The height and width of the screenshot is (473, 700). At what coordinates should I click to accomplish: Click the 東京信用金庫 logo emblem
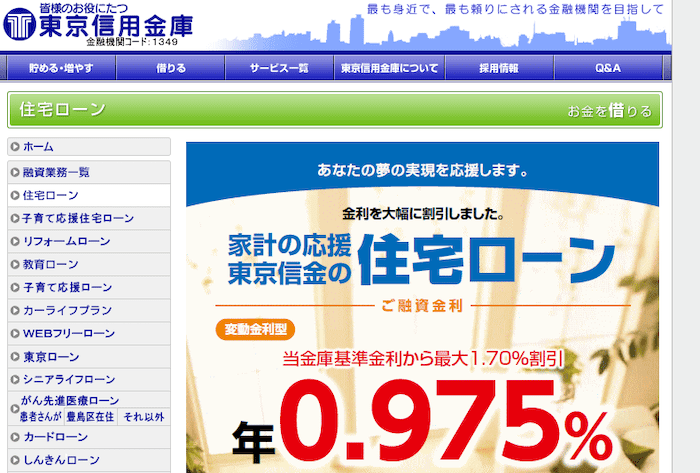tap(19, 25)
